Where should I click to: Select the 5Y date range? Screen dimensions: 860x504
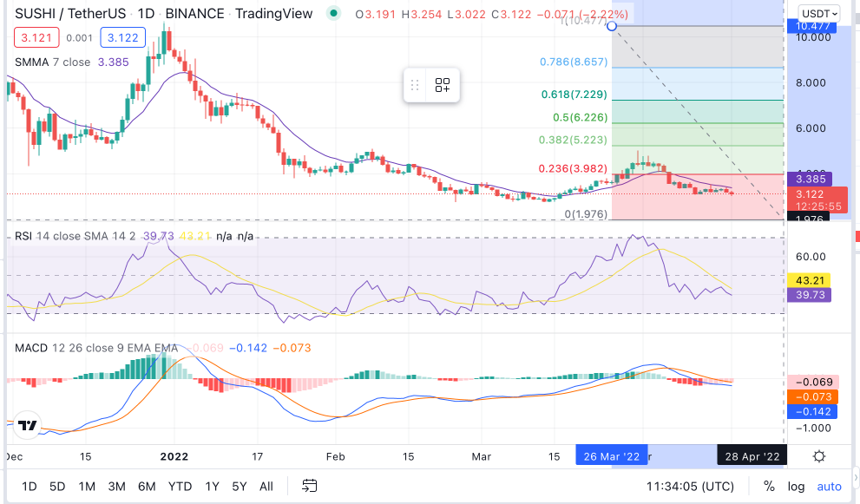240,487
